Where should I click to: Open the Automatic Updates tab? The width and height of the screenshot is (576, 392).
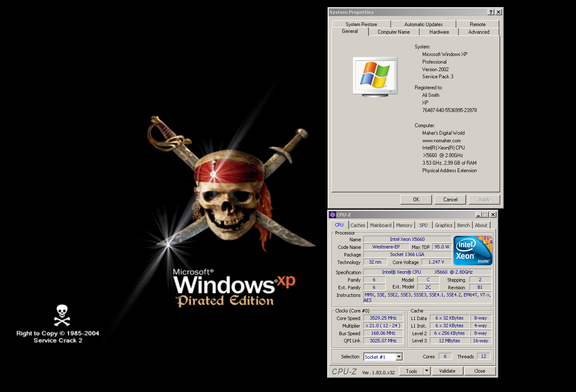424,24
